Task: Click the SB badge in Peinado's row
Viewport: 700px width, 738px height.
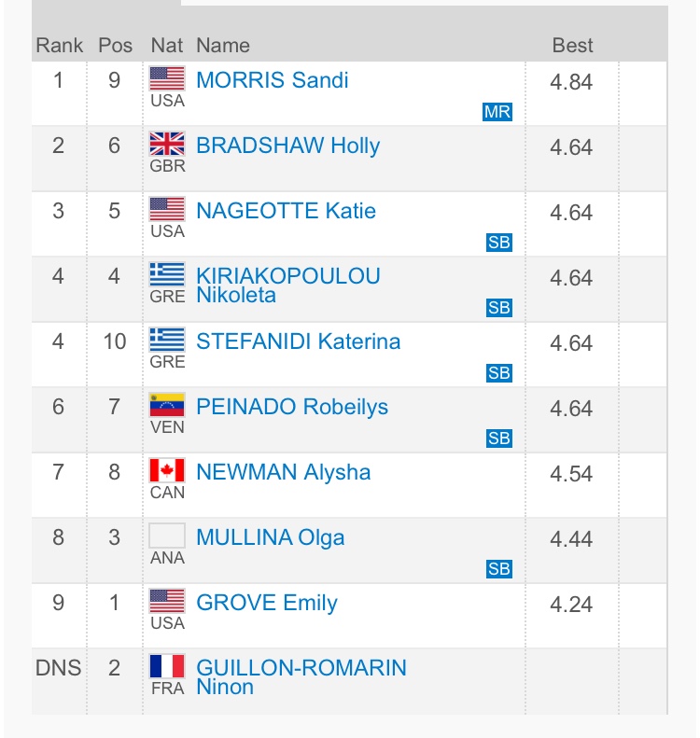Action: click(499, 439)
